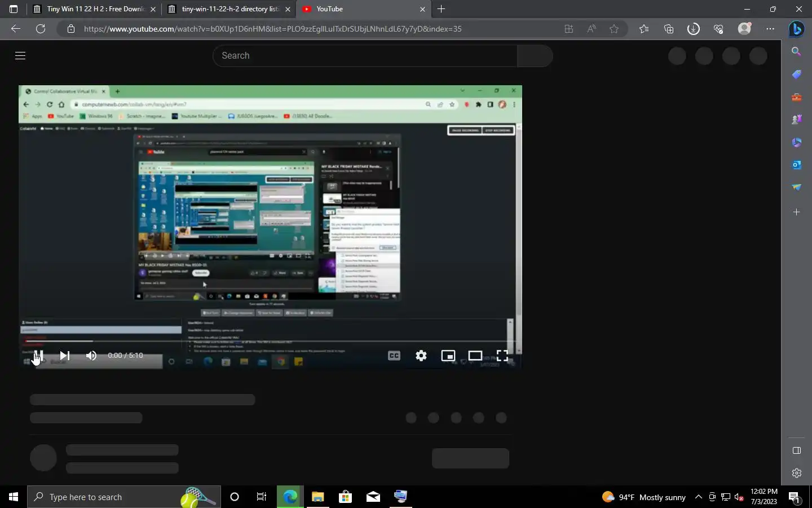Image resolution: width=812 pixels, height=508 pixels.
Task: Switch to tiny-win-11-22-h-2 directory listing tab
Action: click(x=230, y=9)
